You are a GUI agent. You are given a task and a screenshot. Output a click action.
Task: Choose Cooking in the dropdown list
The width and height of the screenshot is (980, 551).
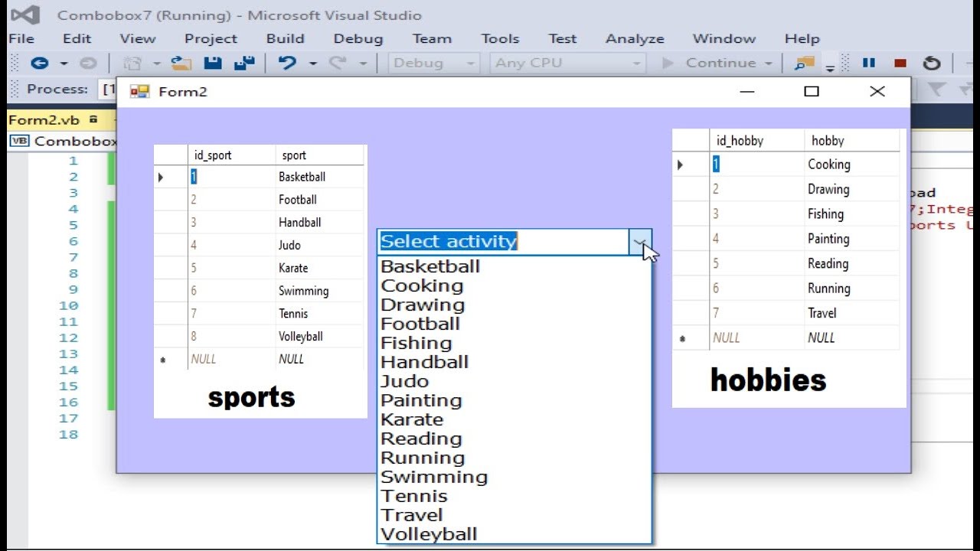click(514, 285)
